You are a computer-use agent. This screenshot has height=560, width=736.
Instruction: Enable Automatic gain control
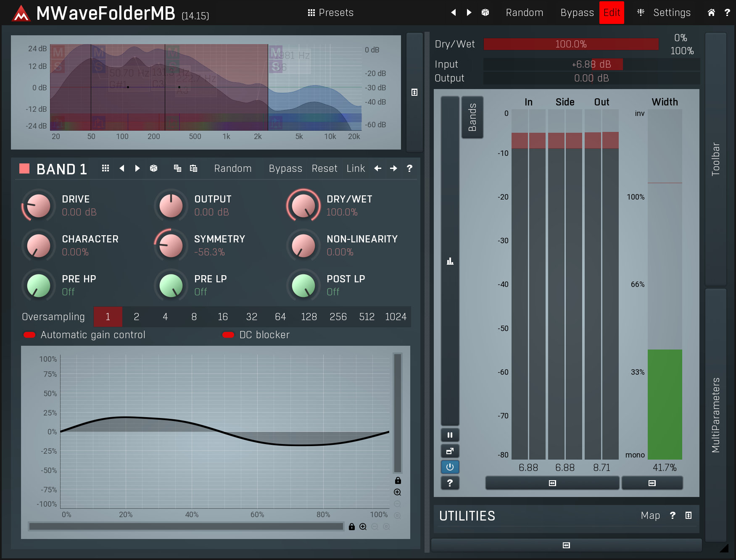coord(29,334)
